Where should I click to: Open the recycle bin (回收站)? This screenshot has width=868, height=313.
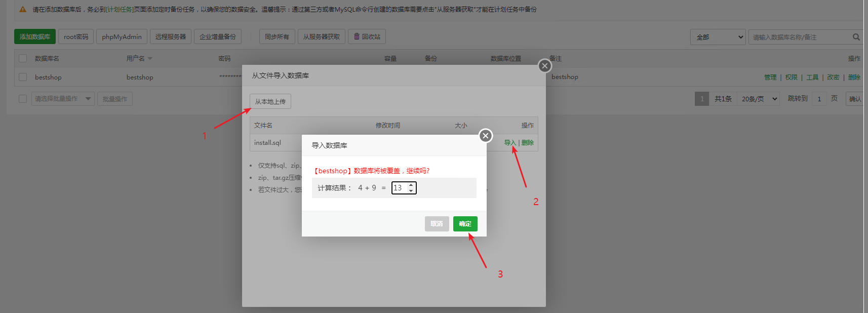(x=367, y=37)
